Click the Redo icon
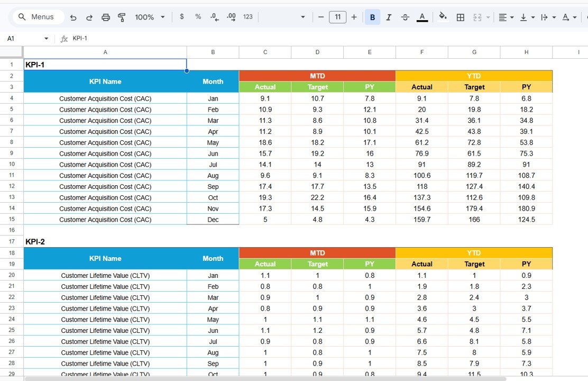This screenshot has height=381, width=588. point(89,16)
